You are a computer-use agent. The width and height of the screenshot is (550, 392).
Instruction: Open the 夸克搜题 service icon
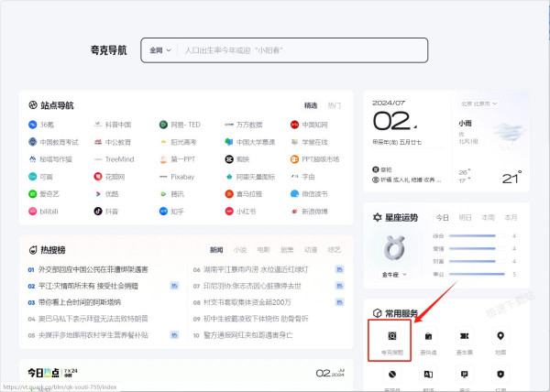click(x=391, y=336)
